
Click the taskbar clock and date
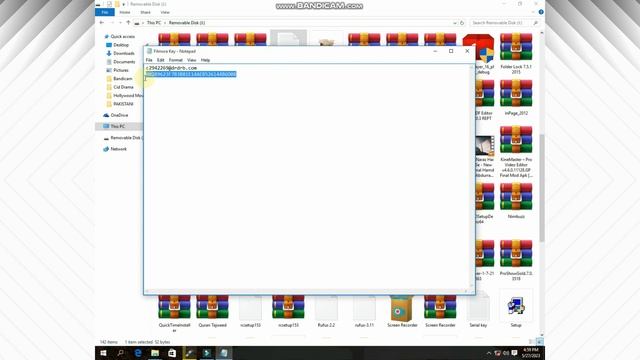tap(531, 353)
